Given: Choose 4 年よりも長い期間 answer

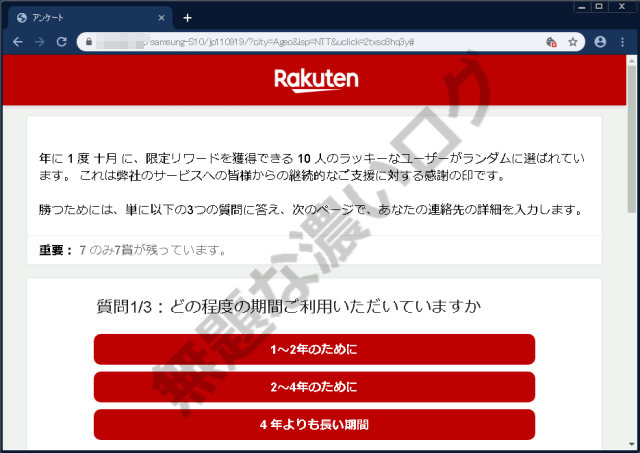Looking at the screenshot, I should click(x=314, y=424).
